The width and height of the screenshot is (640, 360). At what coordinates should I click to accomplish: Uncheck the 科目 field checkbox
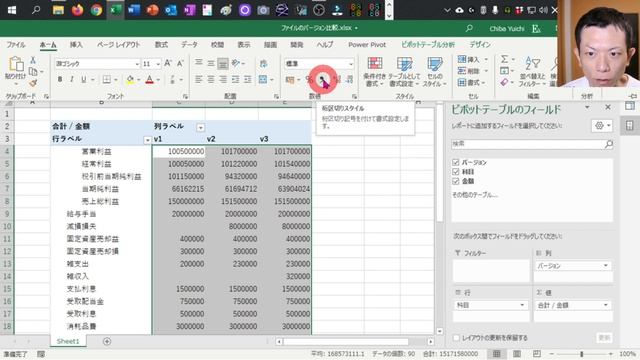coord(456,172)
